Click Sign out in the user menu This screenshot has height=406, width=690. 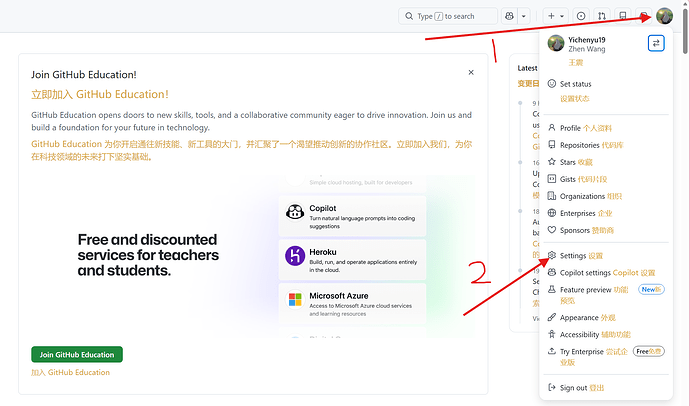click(606, 388)
